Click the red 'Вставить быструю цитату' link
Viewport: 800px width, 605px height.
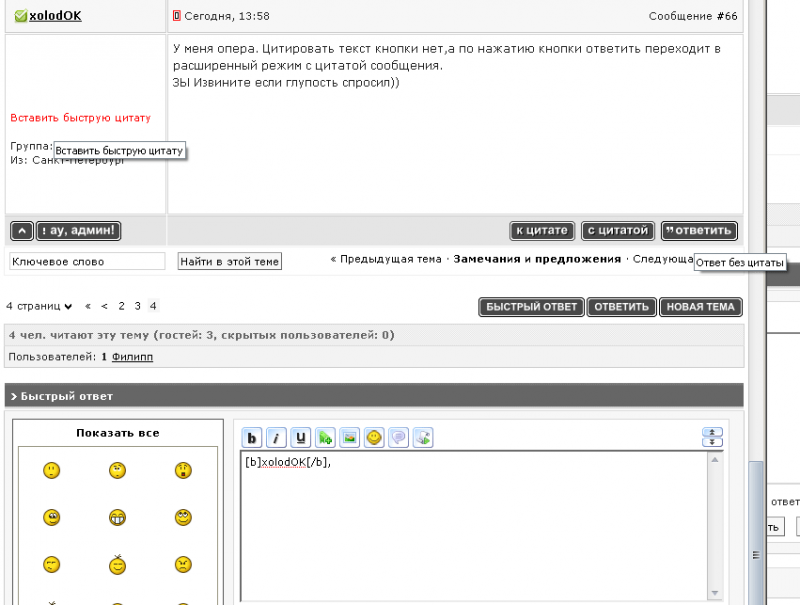tap(81, 118)
